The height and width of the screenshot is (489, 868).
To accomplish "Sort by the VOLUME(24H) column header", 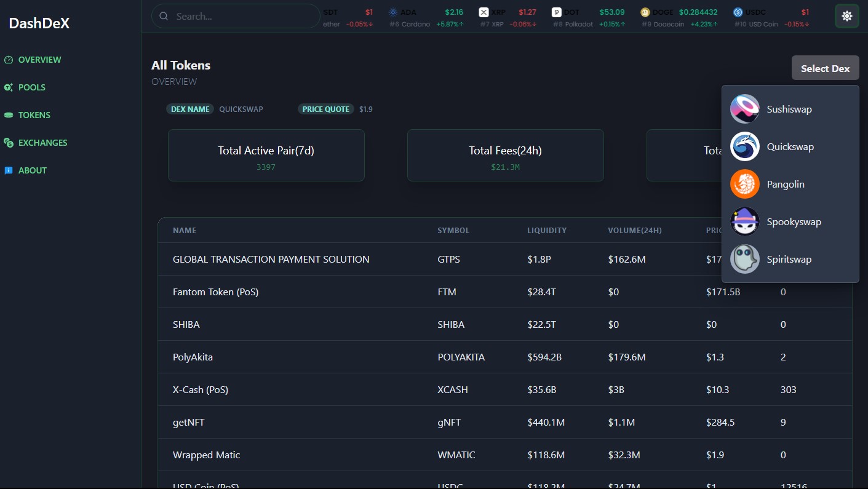I will (635, 231).
